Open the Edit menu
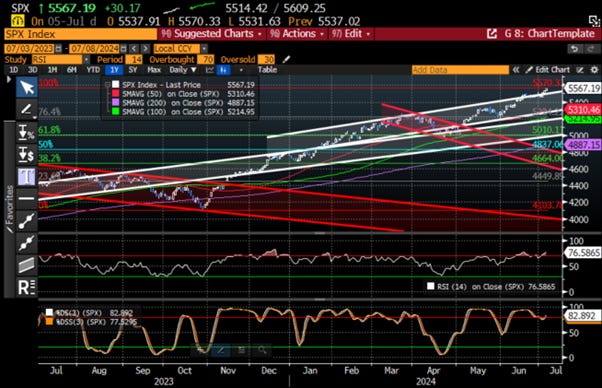 [352, 34]
